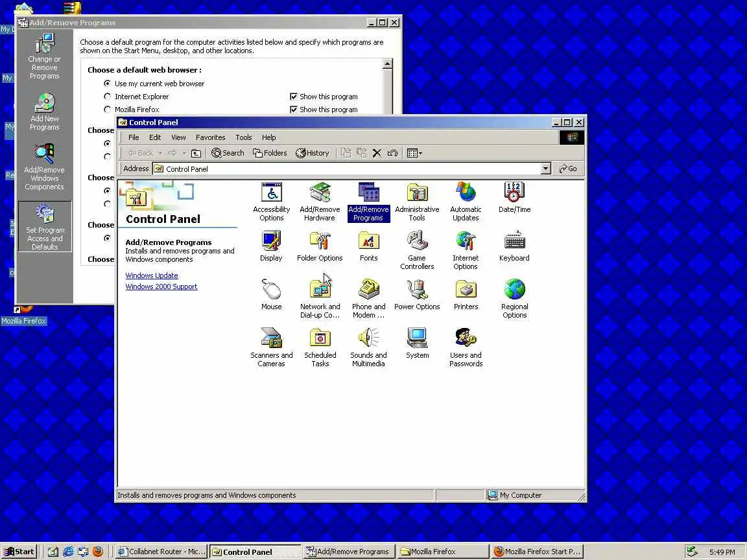Switch to Add/Remove Programs taskbar button
Viewport: 747px width, 560px height.
coord(349,552)
